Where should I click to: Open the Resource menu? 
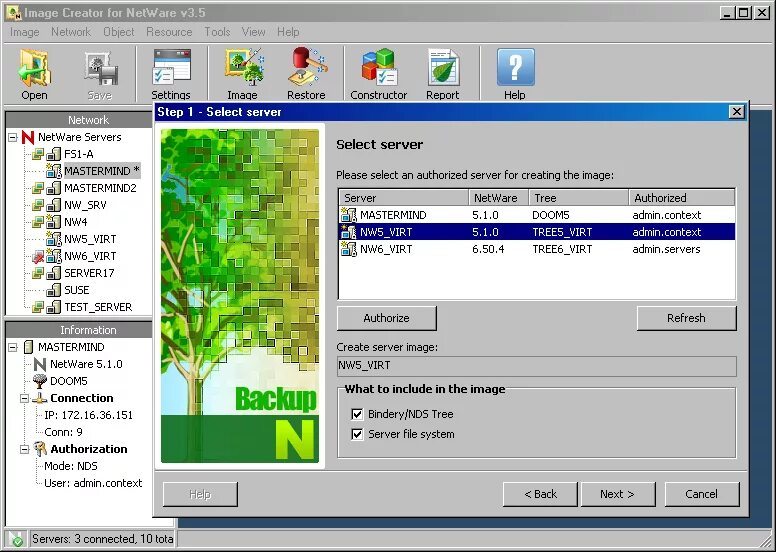169,32
